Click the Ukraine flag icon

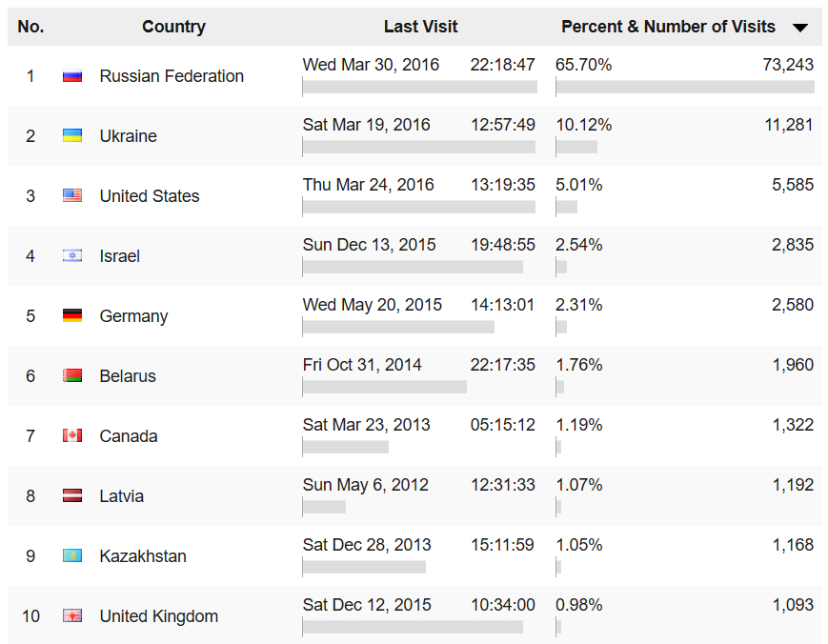(x=72, y=136)
